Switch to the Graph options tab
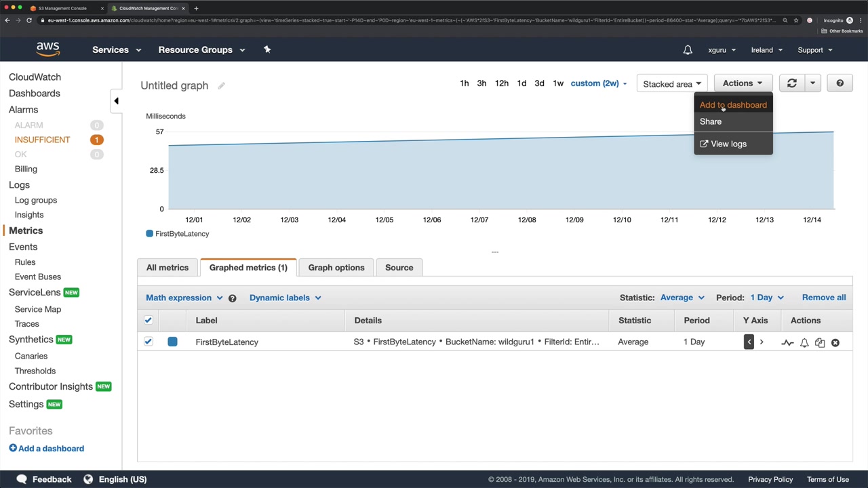 click(336, 268)
